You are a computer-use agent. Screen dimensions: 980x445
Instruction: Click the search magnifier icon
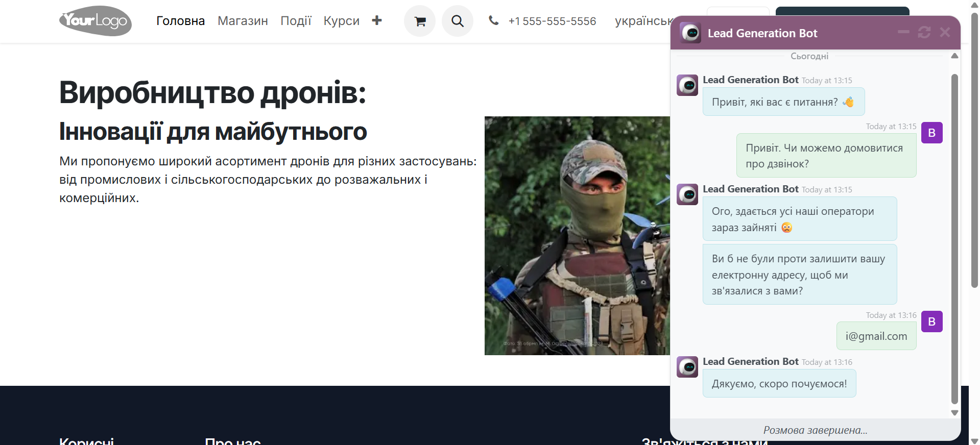458,21
